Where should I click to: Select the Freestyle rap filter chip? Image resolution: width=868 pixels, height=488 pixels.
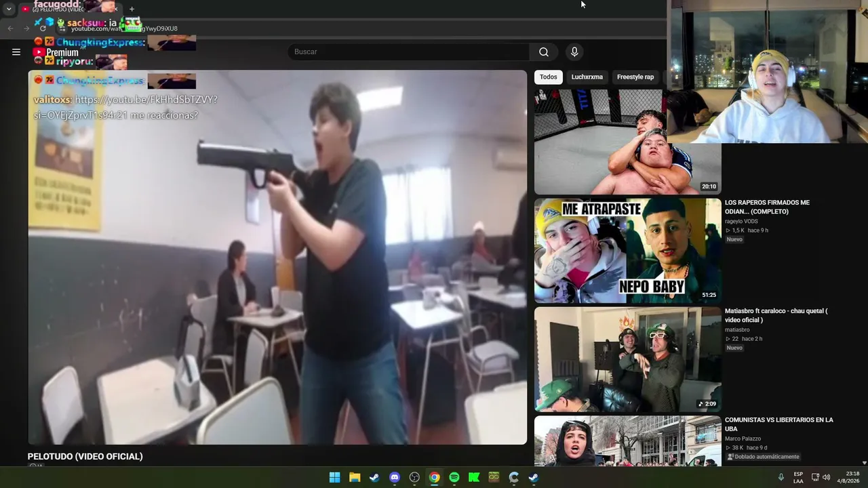click(635, 77)
